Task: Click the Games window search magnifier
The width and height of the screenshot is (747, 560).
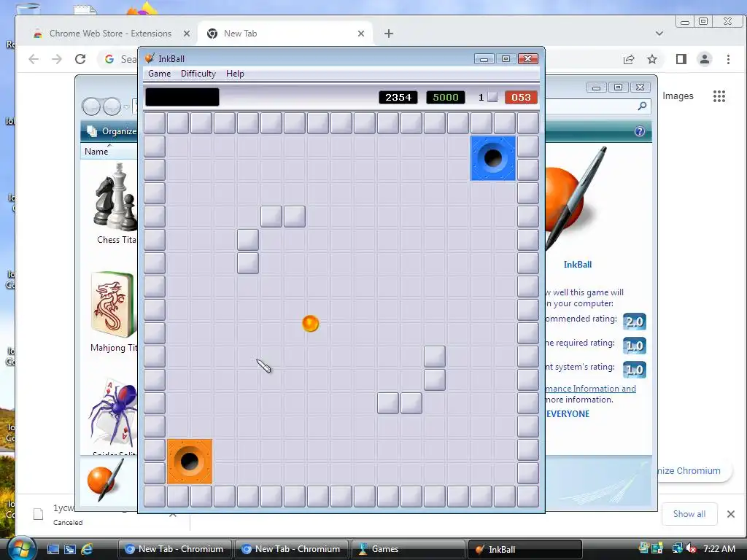Action: coord(642,106)
